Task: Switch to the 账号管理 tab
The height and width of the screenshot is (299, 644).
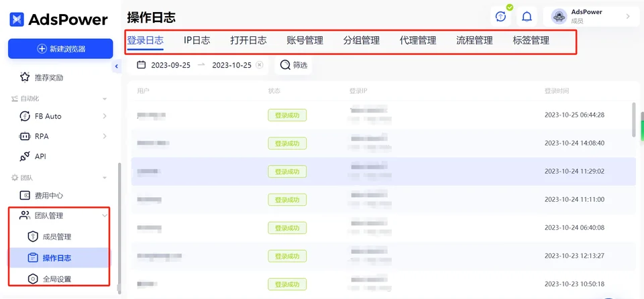Action: tap(305, 40)
